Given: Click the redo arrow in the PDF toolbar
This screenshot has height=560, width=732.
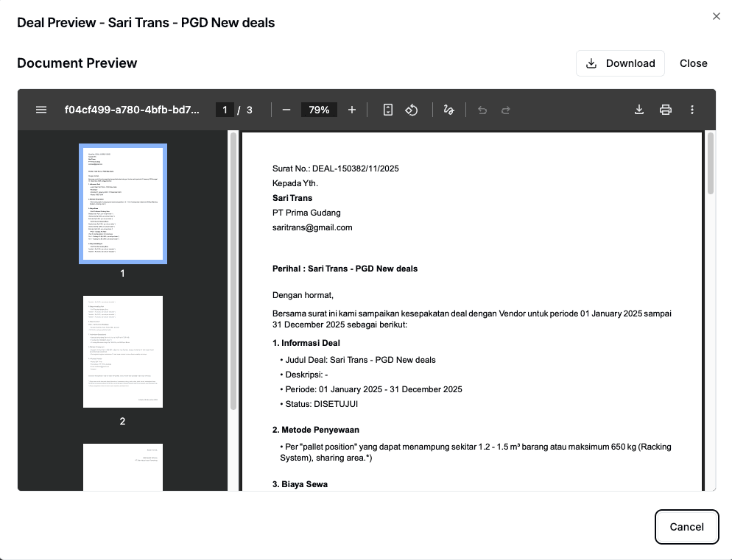Looking at the screenshot, I should (506, 109).
